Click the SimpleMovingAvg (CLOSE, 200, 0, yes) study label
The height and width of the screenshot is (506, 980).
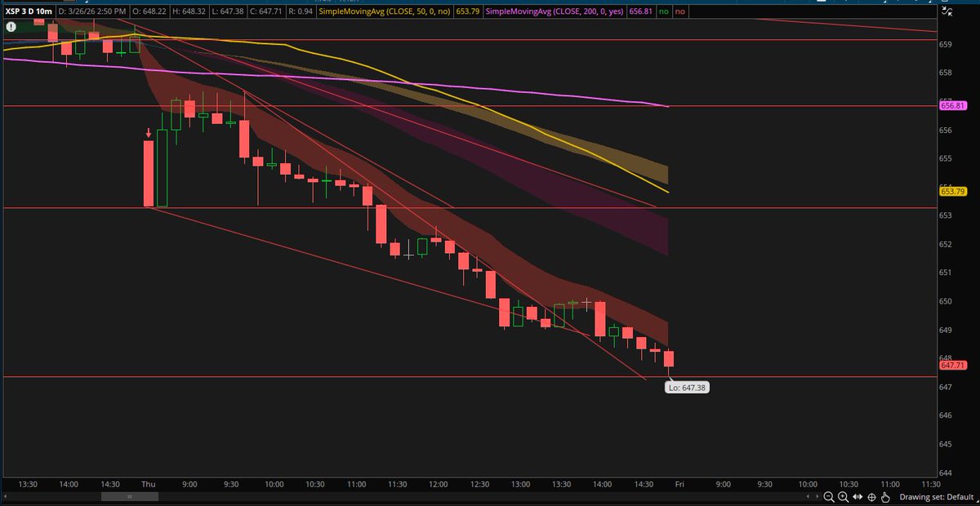(x=556, y=11)
